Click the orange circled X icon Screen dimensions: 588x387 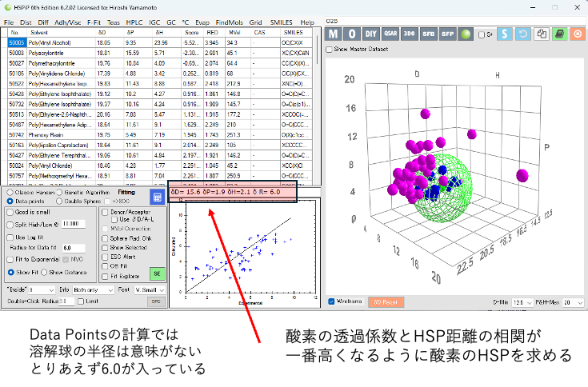point(578,34)
